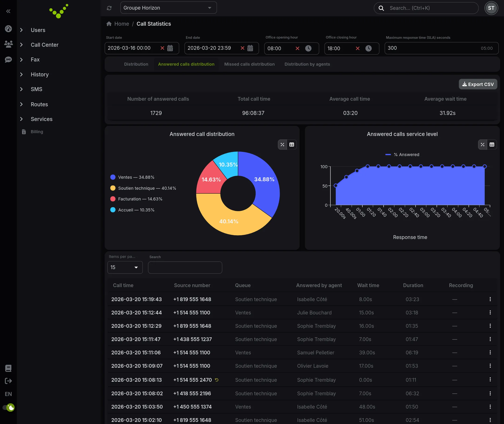504x424 pixels.
Task: Click callback icon next to +1 514 555 2470
Action: (x=217, y=380)
